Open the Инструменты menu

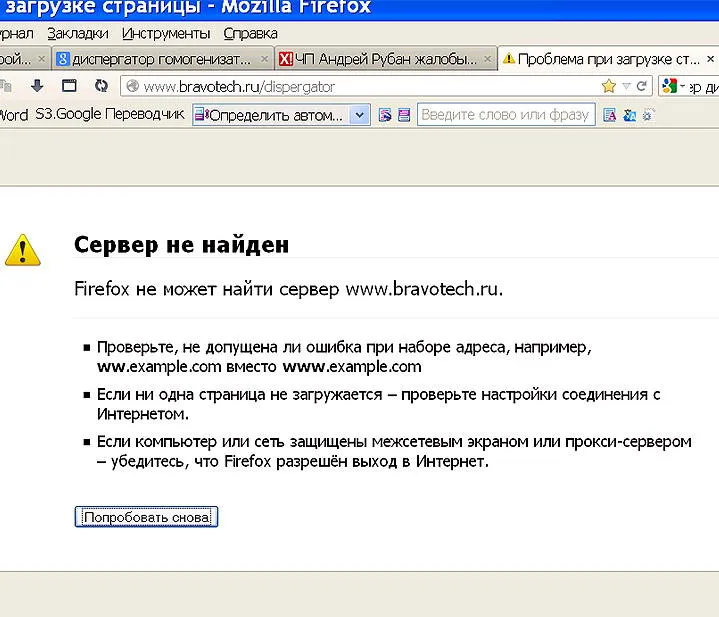point(166,33)
